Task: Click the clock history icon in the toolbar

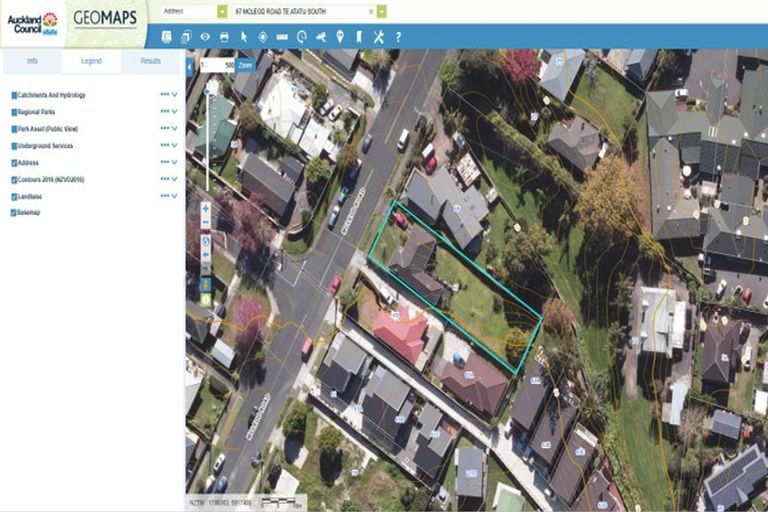Action: (302, 37)
